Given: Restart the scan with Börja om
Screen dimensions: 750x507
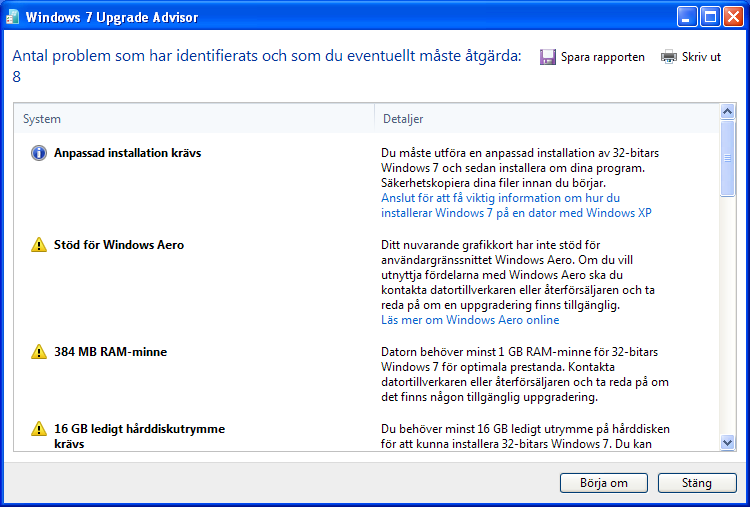Looking at the screenshot, I should click(x=604, y=483).
